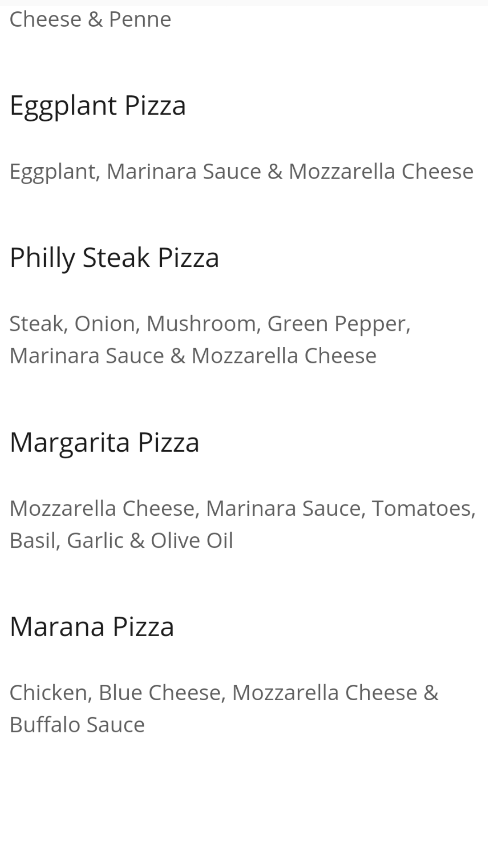Click the "Buffalo Sauce" text
Viewport: 488px width, 868px height.
click(x=77, y=725)
